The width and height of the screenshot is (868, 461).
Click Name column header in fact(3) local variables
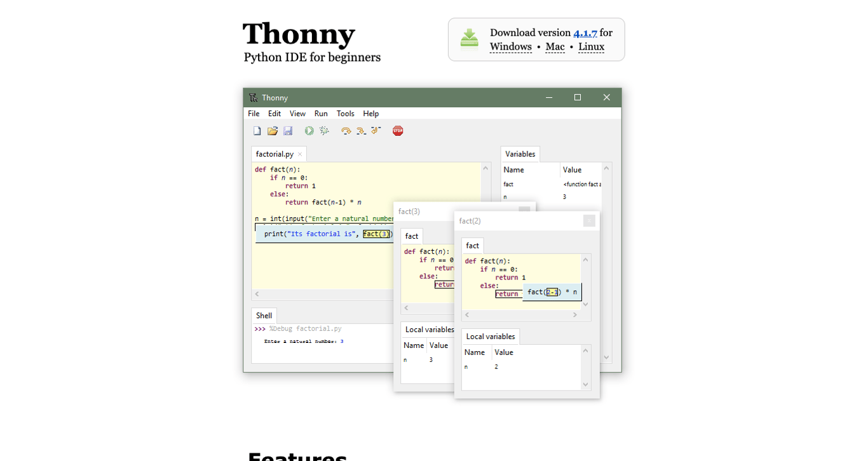tap(414, 345)
